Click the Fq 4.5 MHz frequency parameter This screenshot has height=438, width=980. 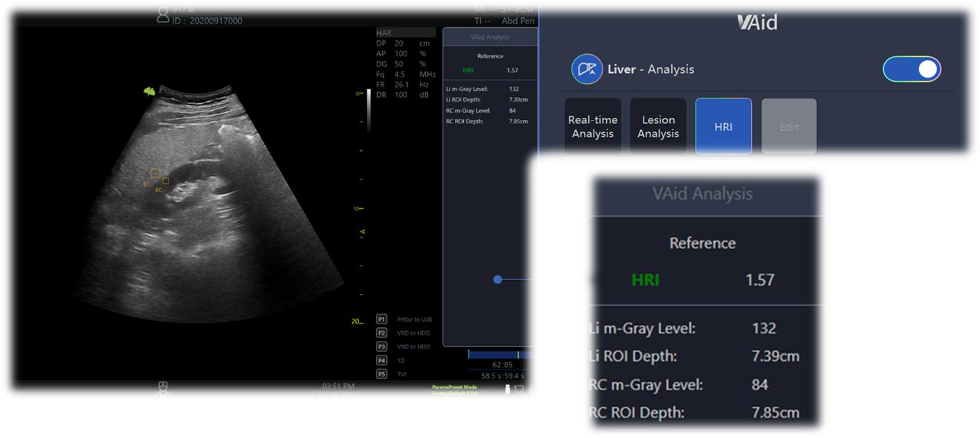tap(406, 73)
